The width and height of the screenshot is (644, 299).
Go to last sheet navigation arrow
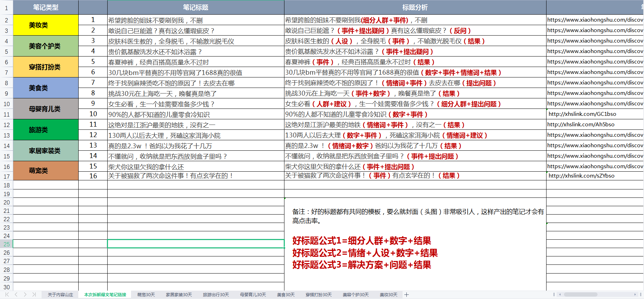point(34,294)
